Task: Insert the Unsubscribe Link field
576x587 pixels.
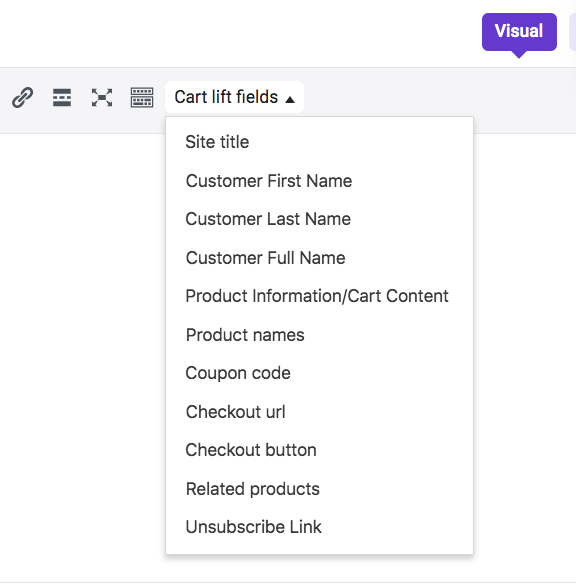Action: (319, 527)
